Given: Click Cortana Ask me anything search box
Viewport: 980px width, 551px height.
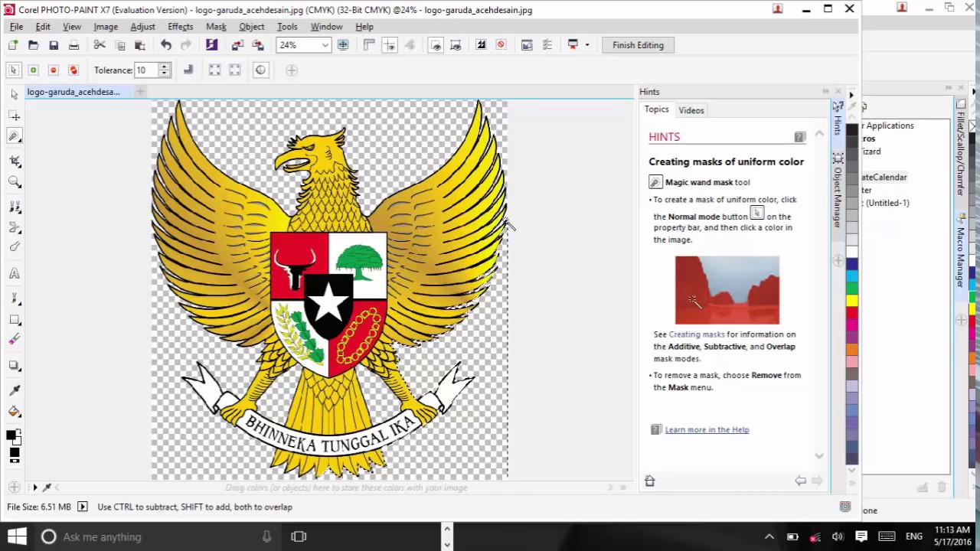Looking at the screenshot, I should [157, 536].
